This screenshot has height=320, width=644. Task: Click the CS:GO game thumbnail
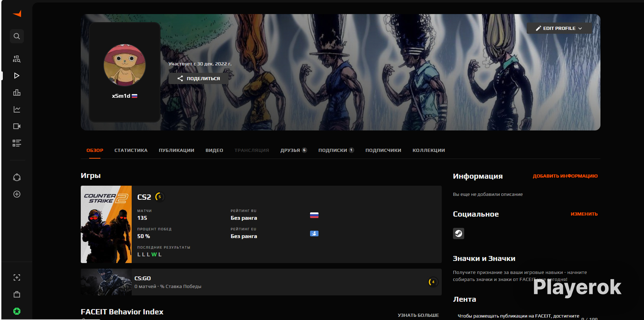pyautogui.click(x=106, y=282)
